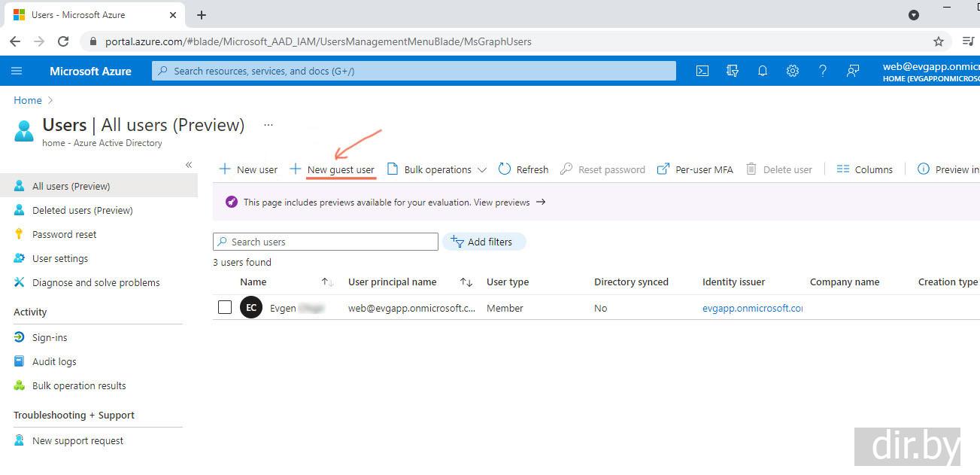Viewport: 980px width, 475px height.
Task: Open Azure Cloud Shell icon
Action: coord(702,71)
